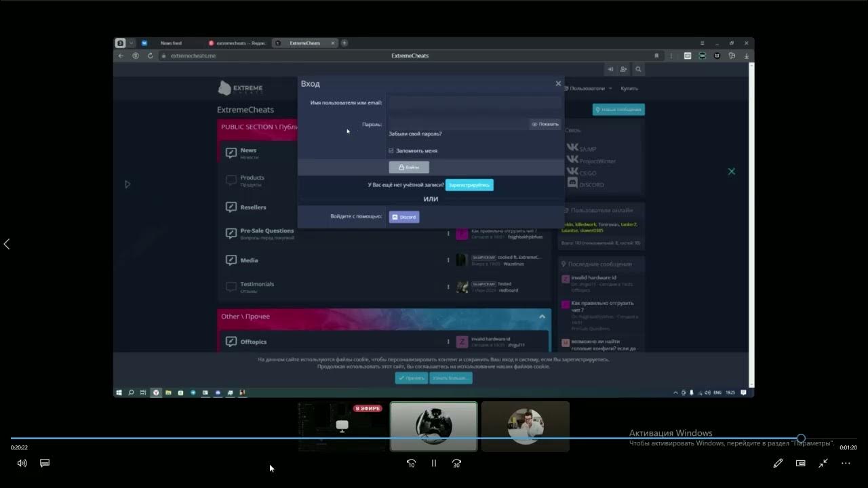Switch the player to mini view mode
Screen dimensions: 868x488
tap(801, 463)
